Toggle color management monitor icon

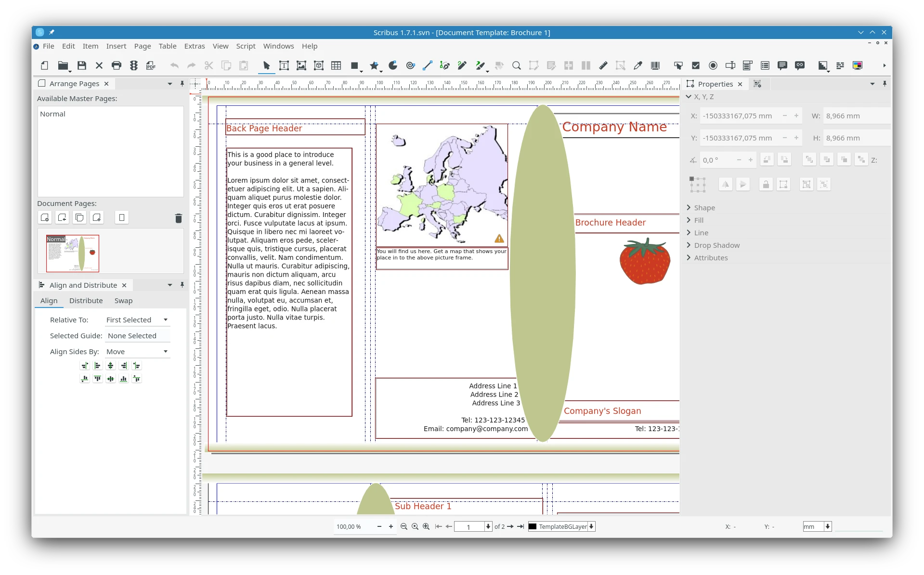[x=858, y=65]
